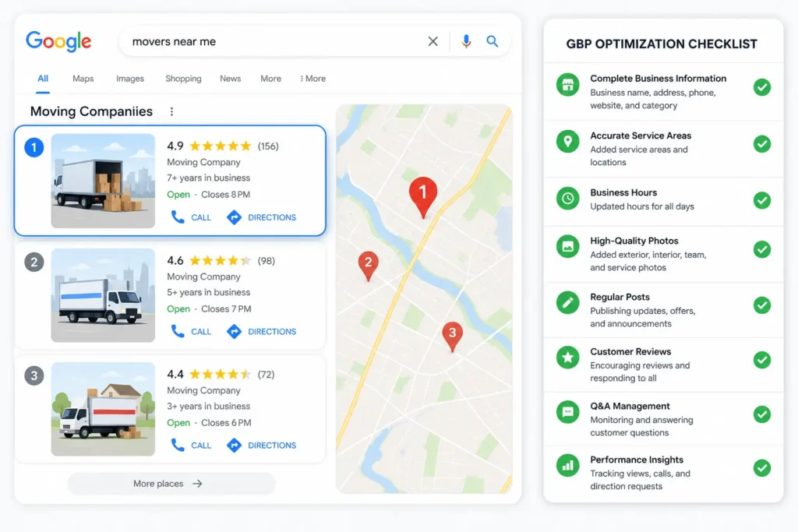The width and height of the screenshot is (798, 532).
Task: Click the (156) reviews count
Action: (268, 146)
